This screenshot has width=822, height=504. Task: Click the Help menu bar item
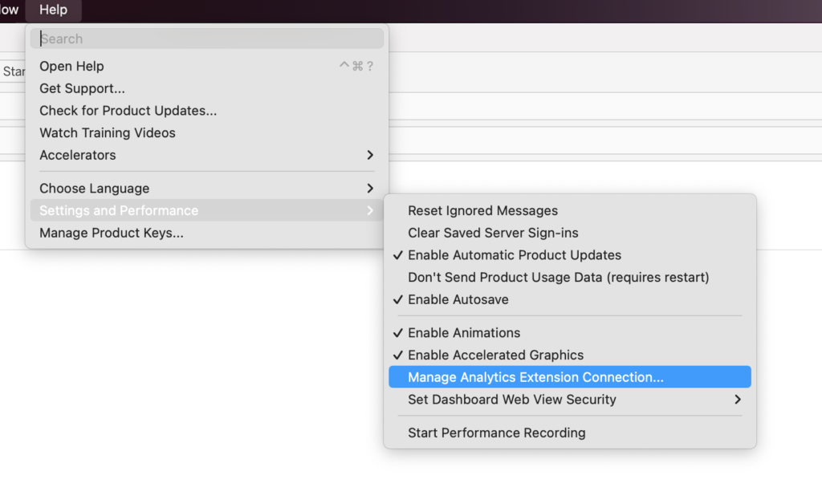pos(53,10)
